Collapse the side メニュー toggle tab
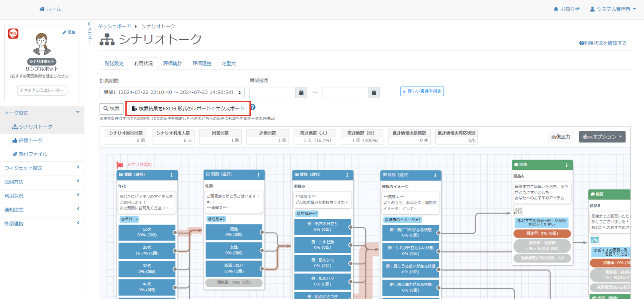644x299 pixels. point(89,33)
